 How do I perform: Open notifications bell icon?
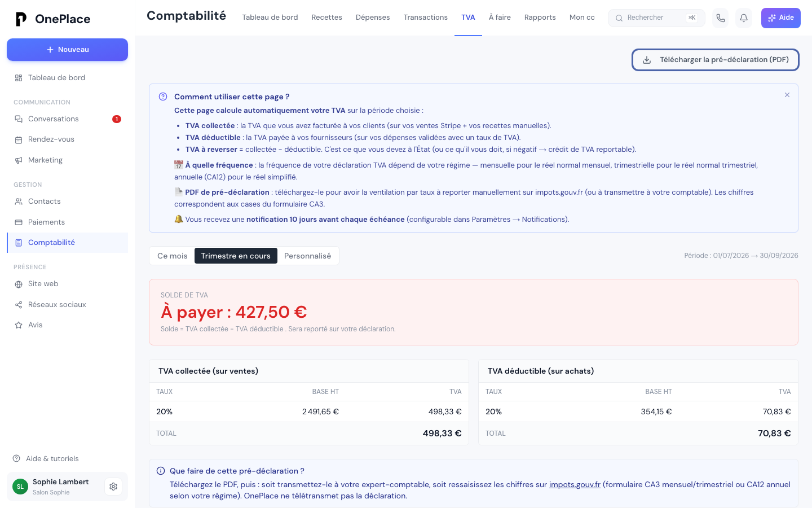[744, 18]
